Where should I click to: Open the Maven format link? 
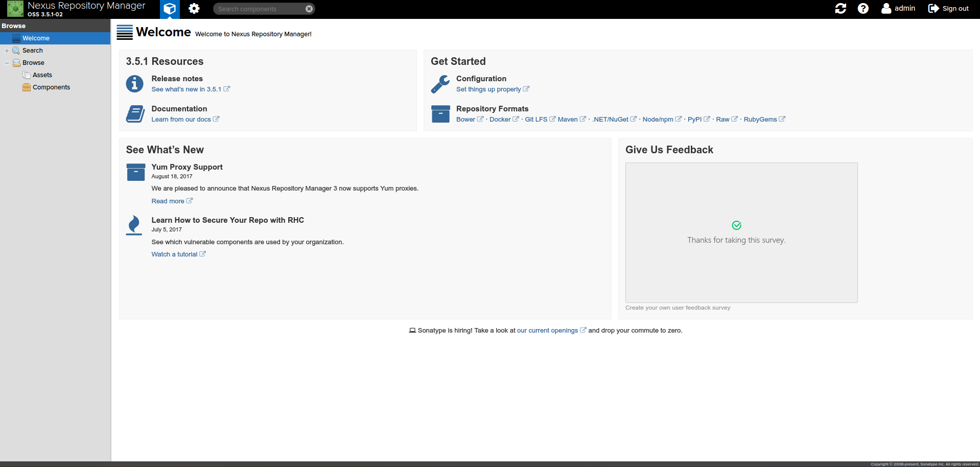572,120
